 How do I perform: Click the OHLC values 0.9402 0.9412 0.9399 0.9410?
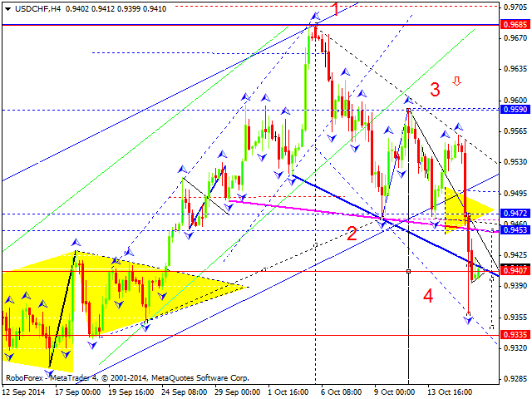[x=116, y=9]
